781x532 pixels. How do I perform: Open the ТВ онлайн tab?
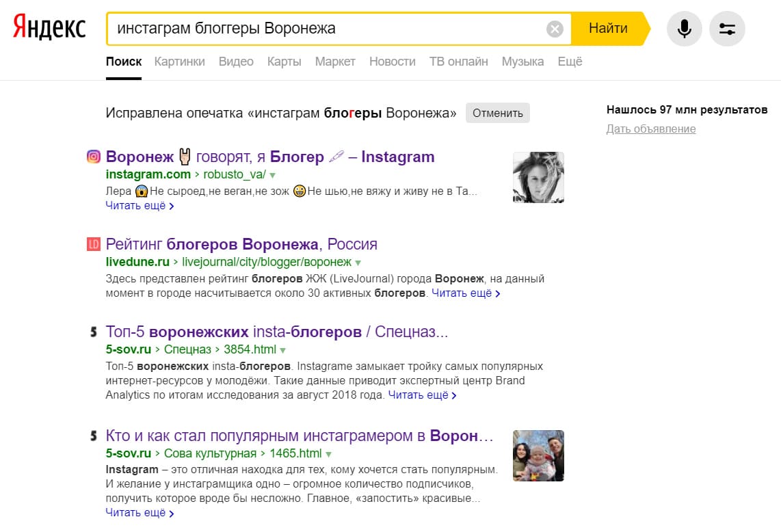point(459,62)
